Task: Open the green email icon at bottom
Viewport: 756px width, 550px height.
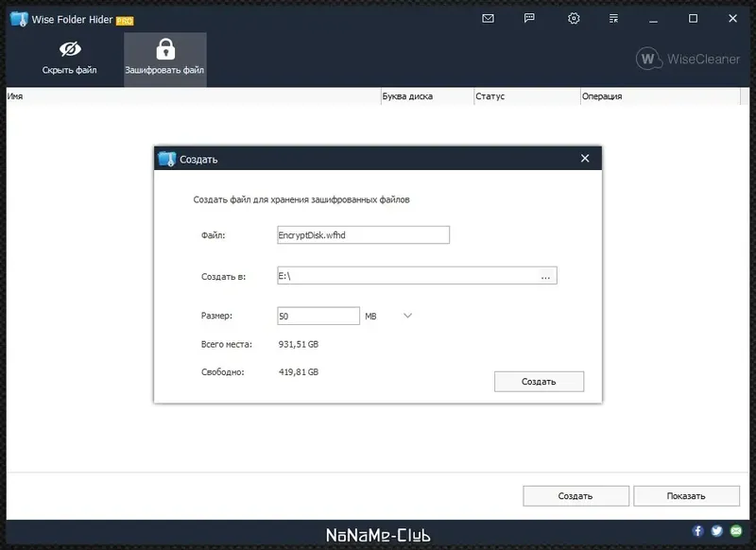Action: [736, 530]
